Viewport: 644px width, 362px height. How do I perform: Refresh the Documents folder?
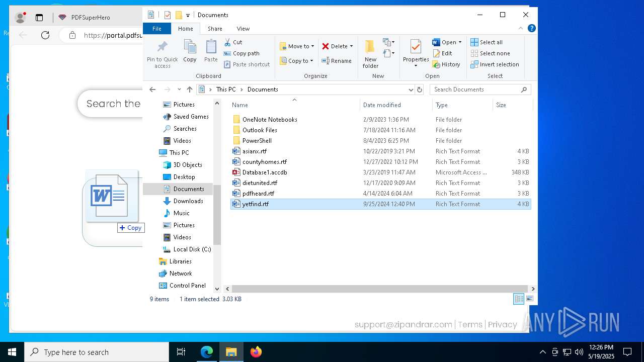pyautogui.click(x=420, y=89)
